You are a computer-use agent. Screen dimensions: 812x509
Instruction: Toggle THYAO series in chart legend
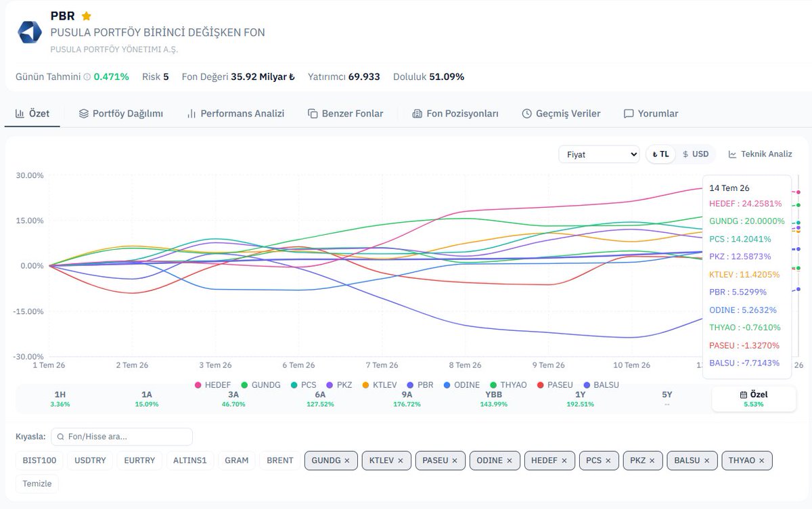(507, 384)
